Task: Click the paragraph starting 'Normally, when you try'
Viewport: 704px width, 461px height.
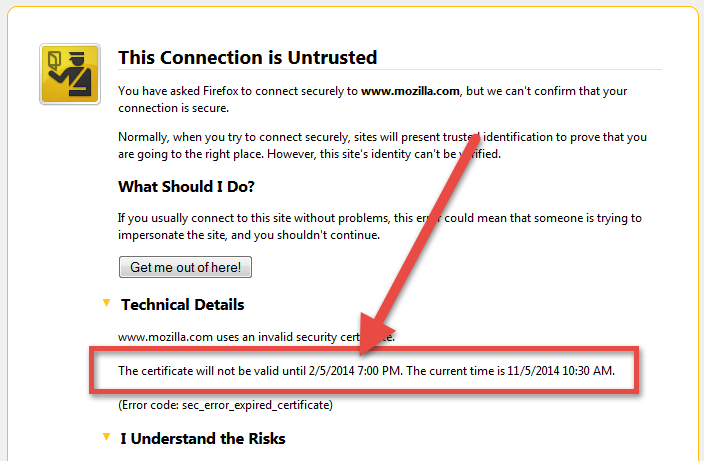Action: tap(382, 145)
